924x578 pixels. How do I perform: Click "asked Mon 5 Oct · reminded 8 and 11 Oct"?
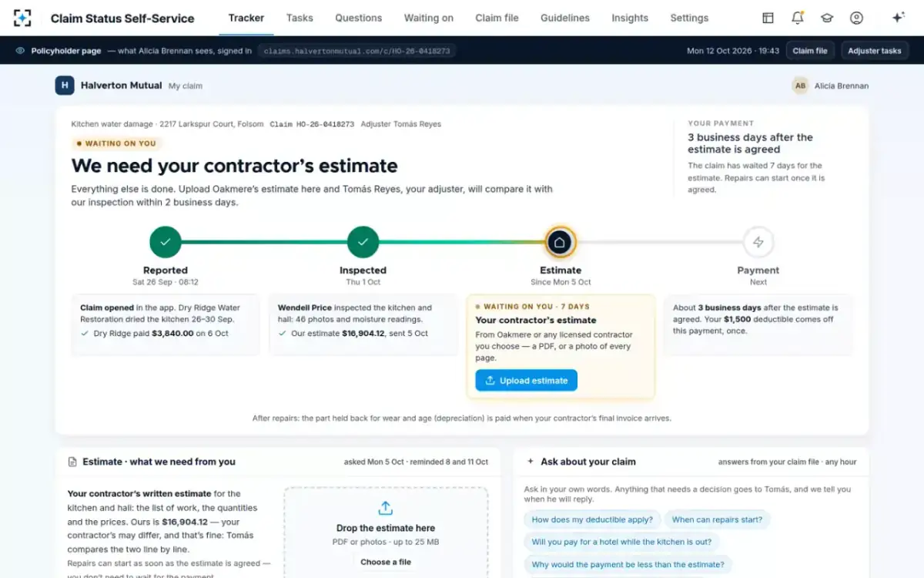coord(416,462)
